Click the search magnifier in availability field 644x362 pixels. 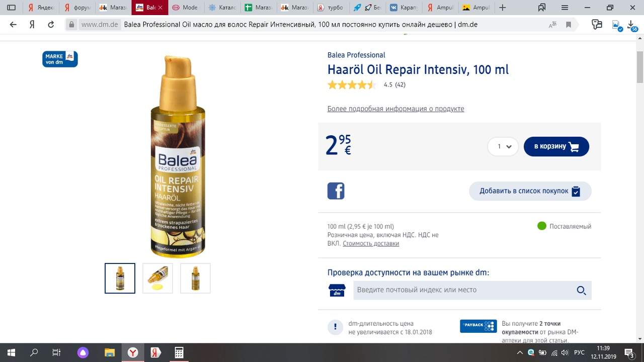[581, 290]
